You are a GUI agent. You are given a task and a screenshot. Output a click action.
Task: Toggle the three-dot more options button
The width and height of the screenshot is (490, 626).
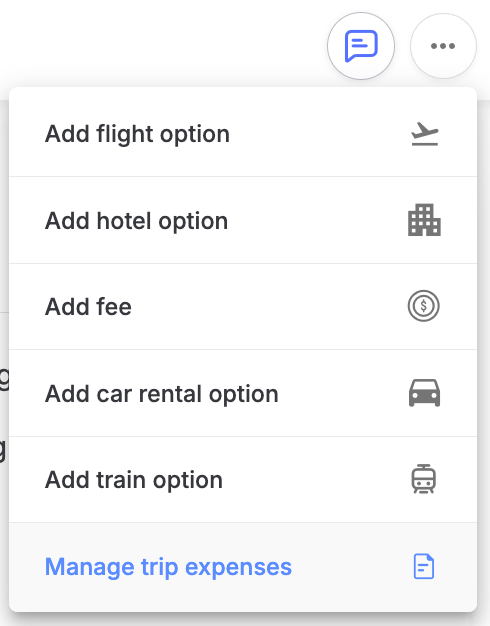pos(443,46)
